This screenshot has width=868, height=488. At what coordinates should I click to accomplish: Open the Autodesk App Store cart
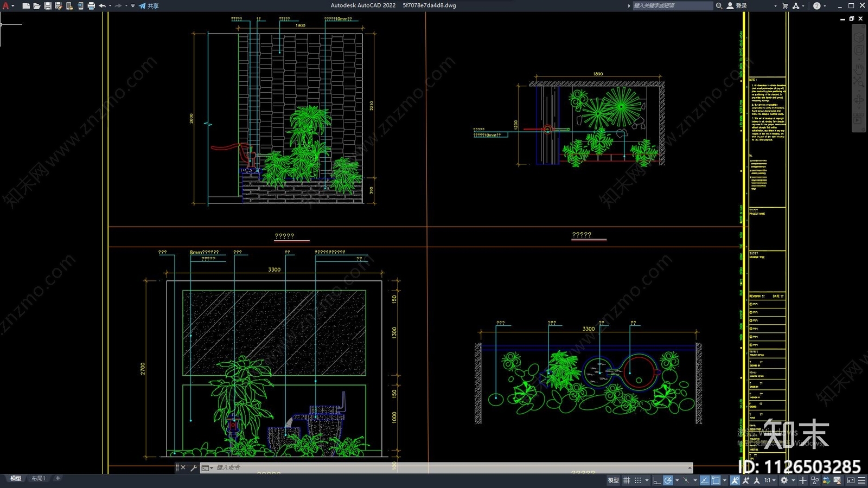point(785,5)
